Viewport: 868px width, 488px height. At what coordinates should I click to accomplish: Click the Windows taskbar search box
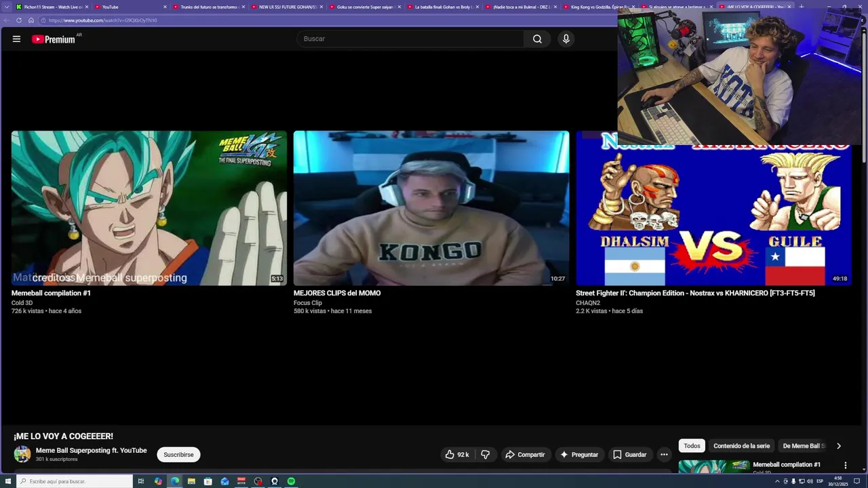(75, 481)
